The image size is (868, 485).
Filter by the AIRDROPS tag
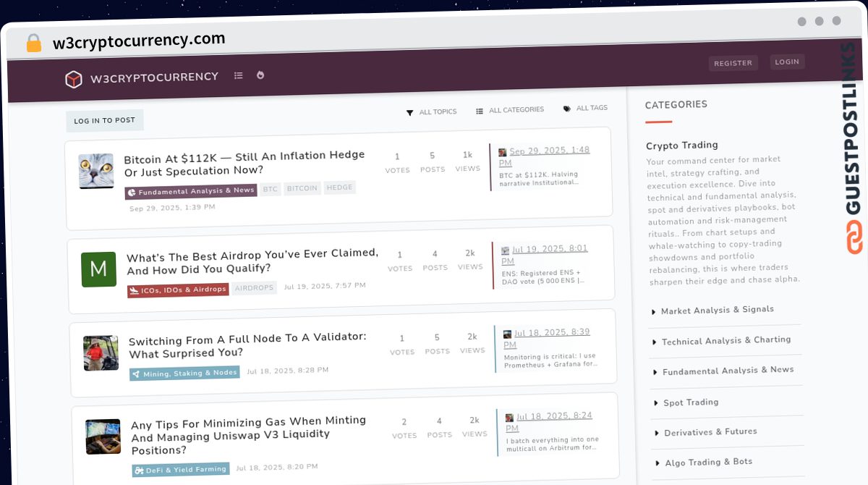255,287
